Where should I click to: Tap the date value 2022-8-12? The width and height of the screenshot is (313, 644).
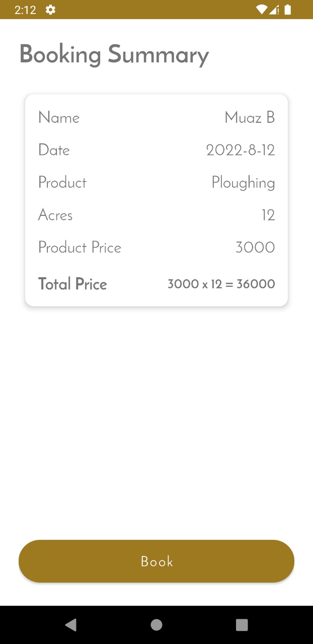241,150
